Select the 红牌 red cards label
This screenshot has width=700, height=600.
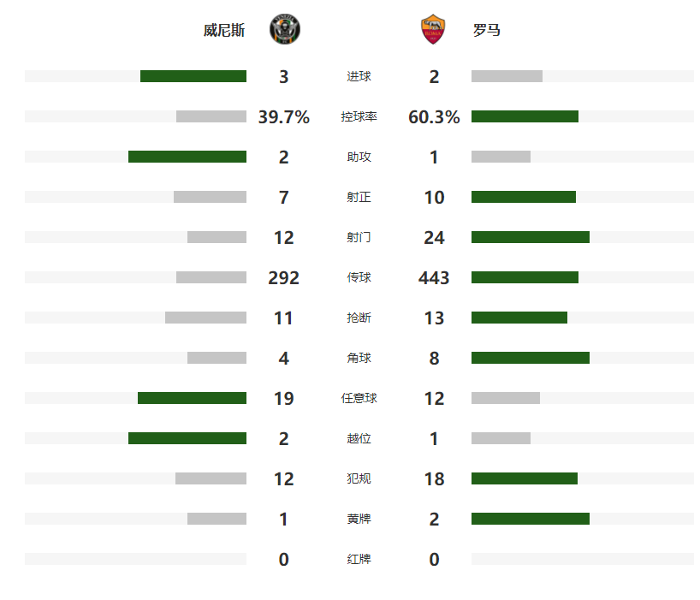pos(359,558)
